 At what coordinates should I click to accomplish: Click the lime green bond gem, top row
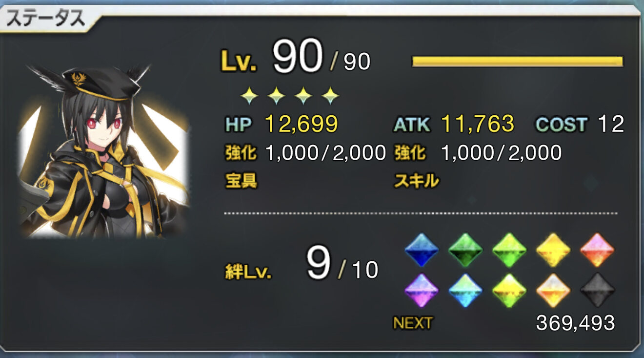pyautogui.click(x=509, y=249)
